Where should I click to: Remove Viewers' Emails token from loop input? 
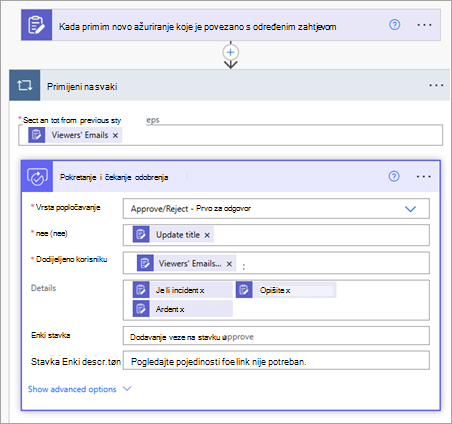coord(115,135)
